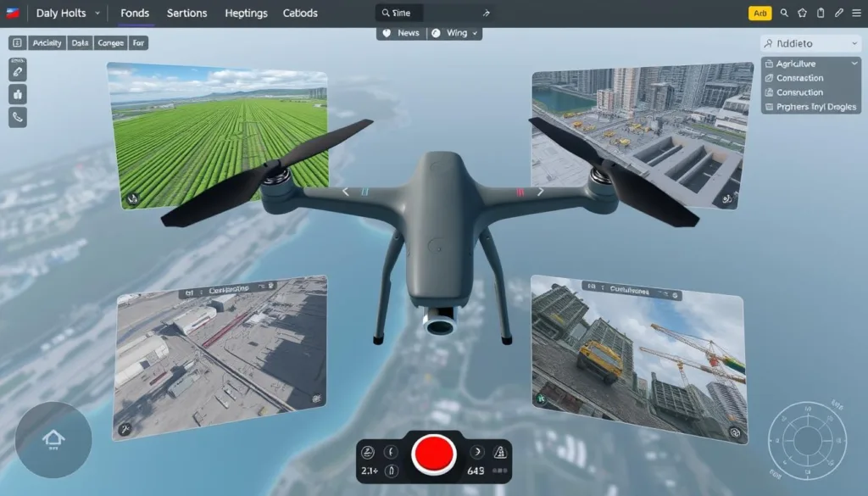
Task: Select the pen tool in the left sidebar
Action: coord(18,71)
